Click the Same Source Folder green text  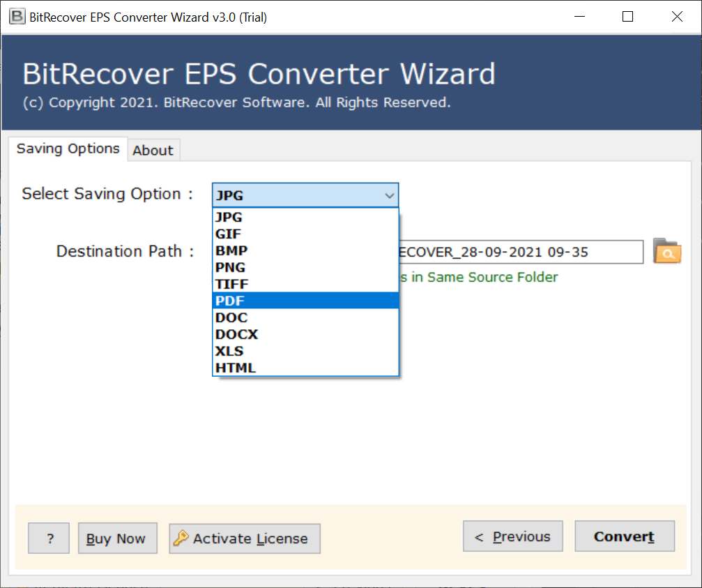479,277
